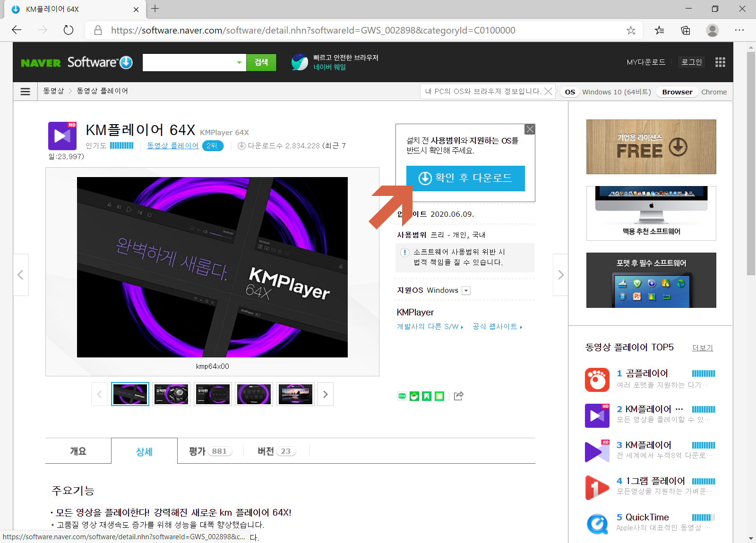
Task: Click the KMPlayer 64X app icon
Action: tap(62, 136)
